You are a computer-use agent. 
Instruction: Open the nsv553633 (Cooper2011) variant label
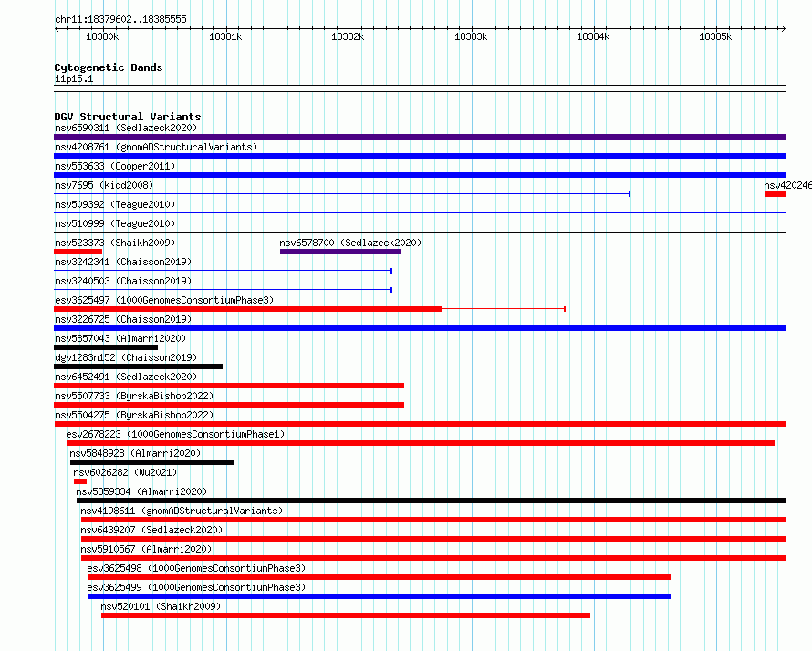(x=115, y=166)
